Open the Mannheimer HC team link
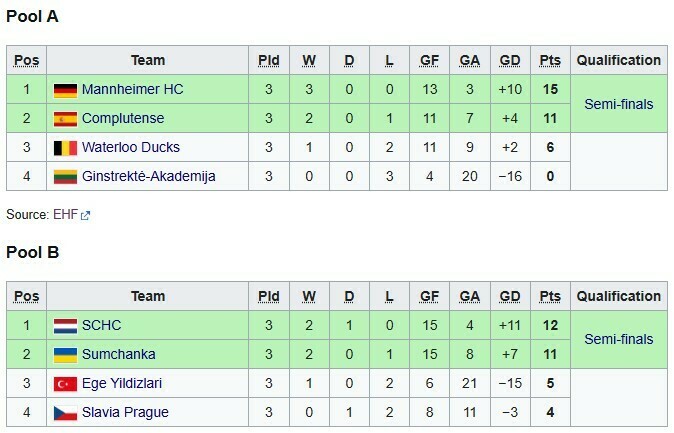The width and height of the screenshot is (674, 433). 132,91
